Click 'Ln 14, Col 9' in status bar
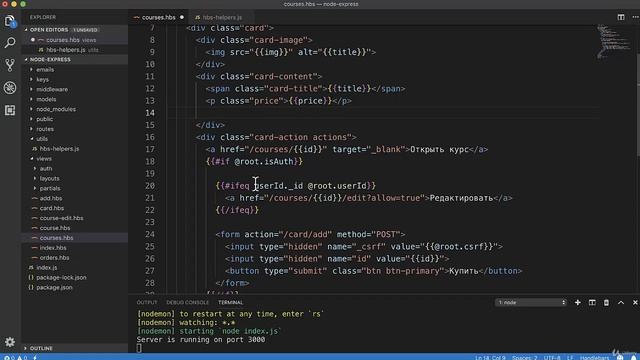Viewport: 640px width, 360px height. pyautogui.click(x=490, y=358)
